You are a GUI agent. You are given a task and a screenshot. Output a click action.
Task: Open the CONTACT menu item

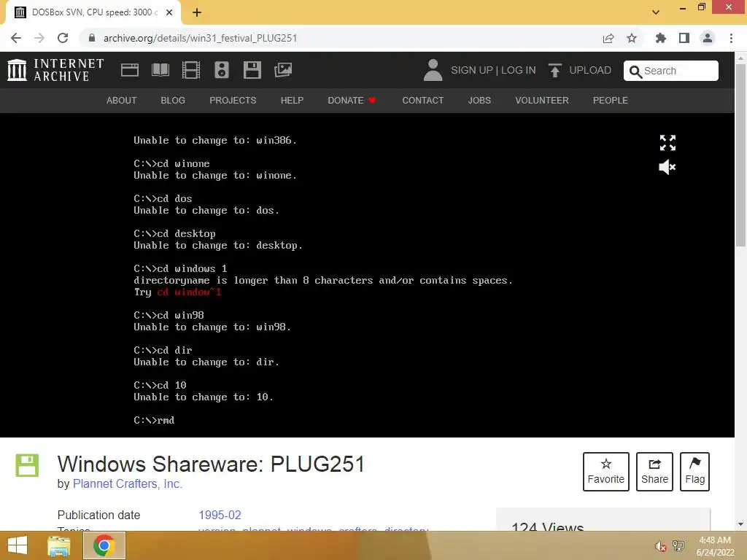[422, 101]
